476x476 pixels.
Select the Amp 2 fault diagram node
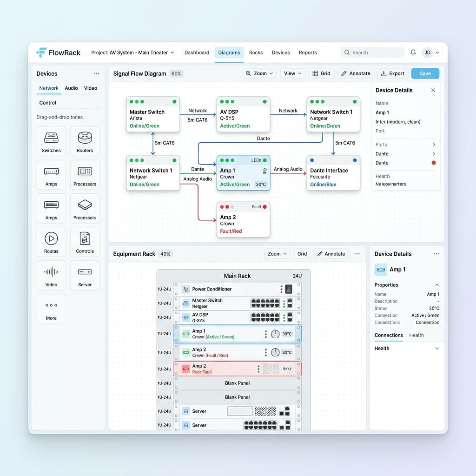[x=243, y=219]
